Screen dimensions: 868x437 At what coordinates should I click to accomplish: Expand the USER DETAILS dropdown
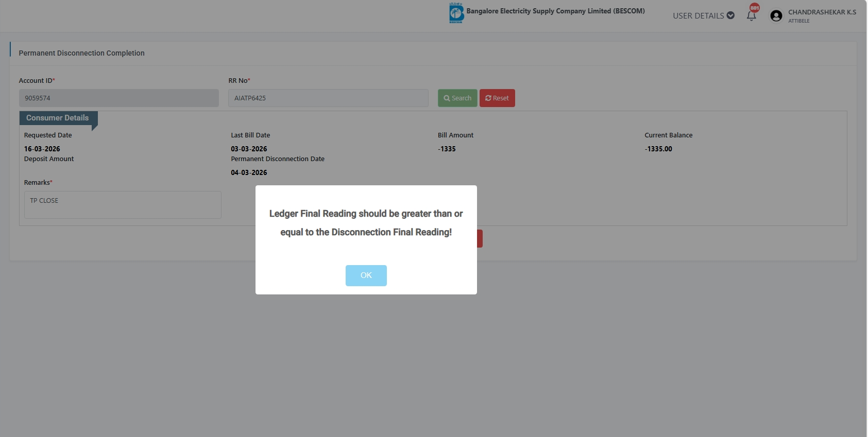click(x=704, y=16)
